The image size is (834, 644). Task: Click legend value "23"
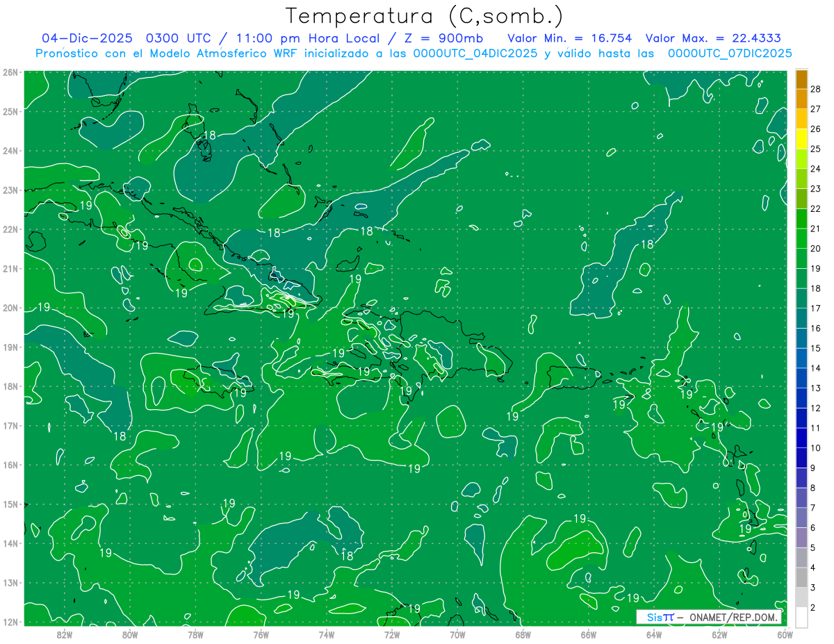click(x=816, y=189)
